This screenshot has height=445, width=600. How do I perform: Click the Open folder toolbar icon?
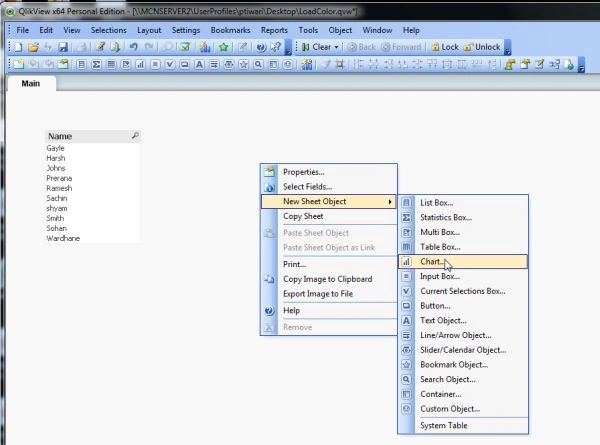[x=34, y=47]
